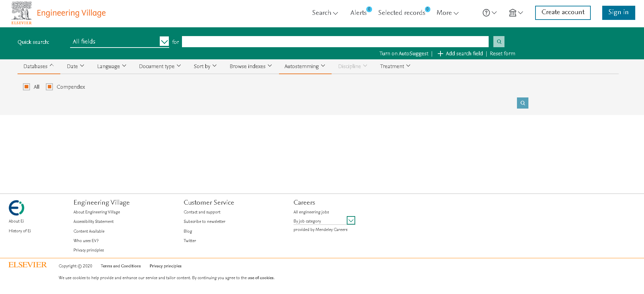Open Accessibility Statement link
The height and width of the screenshot is (294, 644).
click(93, 222)
